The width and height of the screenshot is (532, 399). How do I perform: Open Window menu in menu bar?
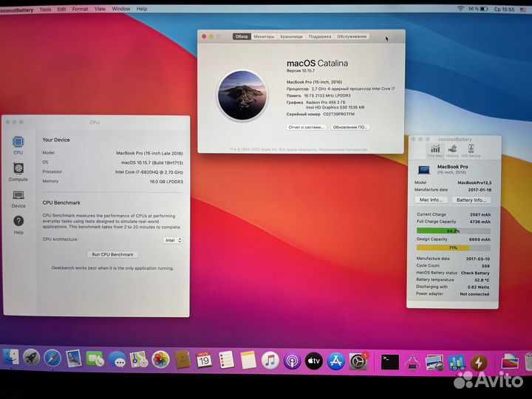pyautogui.click(x=121, y=9)
